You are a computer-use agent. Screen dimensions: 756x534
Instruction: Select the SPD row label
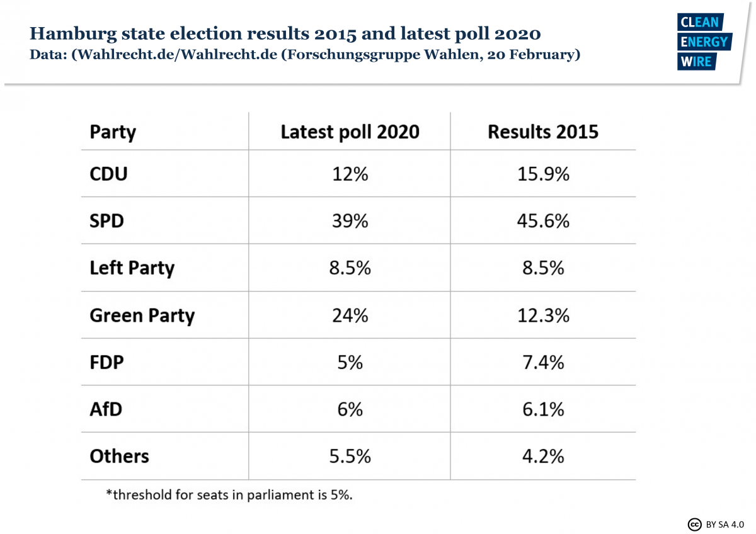coord(107,221)
